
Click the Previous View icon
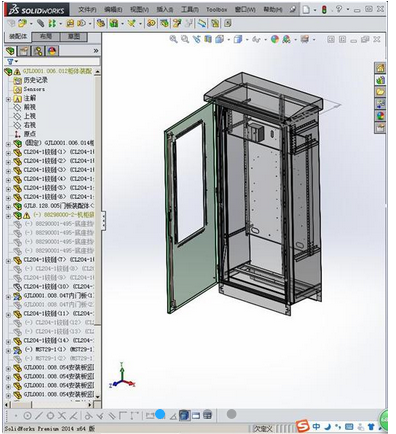pyautogui.click(x=197, y=39)
